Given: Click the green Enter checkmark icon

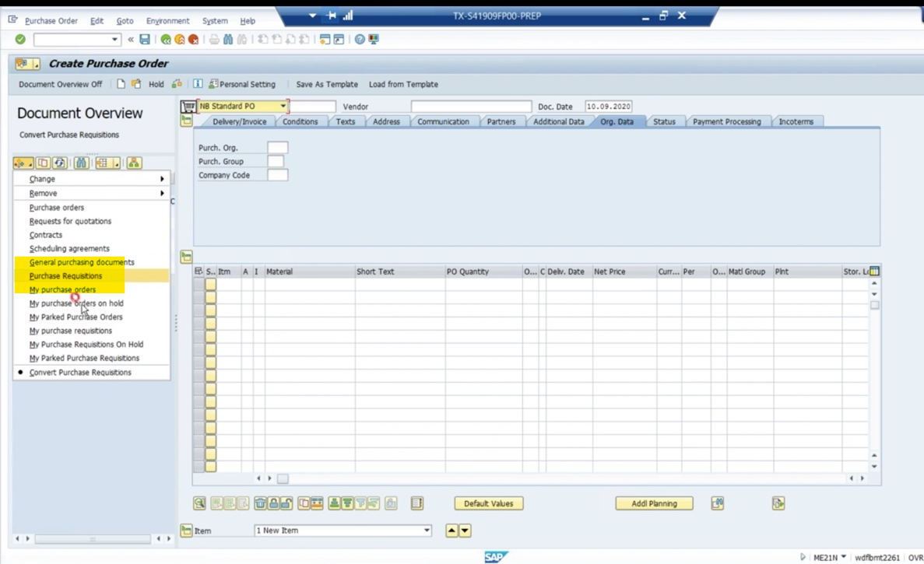Looking at the screenshot, I should (x=20, y=40).
